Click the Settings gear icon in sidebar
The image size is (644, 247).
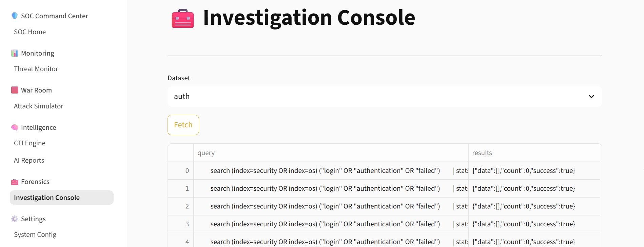15,219
